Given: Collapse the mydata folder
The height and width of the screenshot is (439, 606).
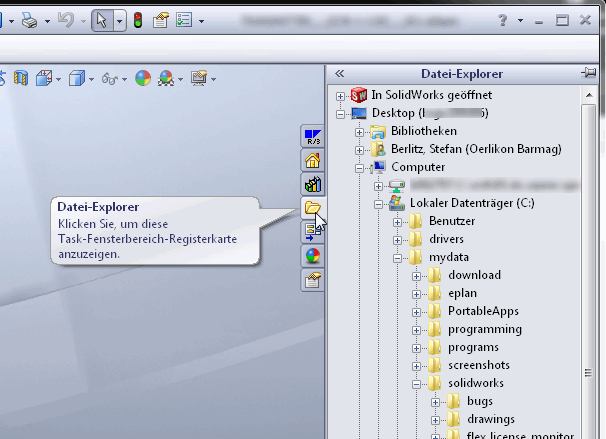Looking at the screenshot, I should pos(397,259).
